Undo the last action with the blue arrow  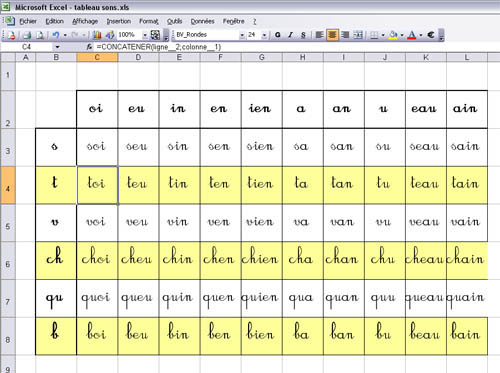(x=56, y=35)
